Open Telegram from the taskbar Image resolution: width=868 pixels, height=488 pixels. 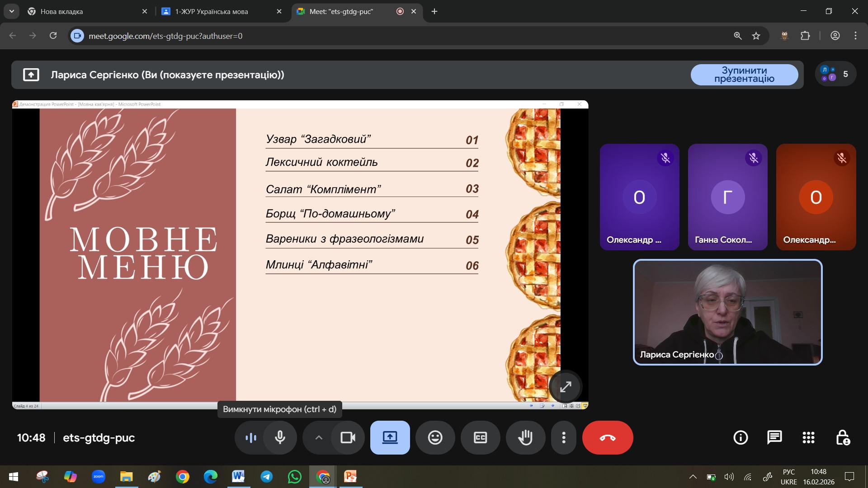267,477
